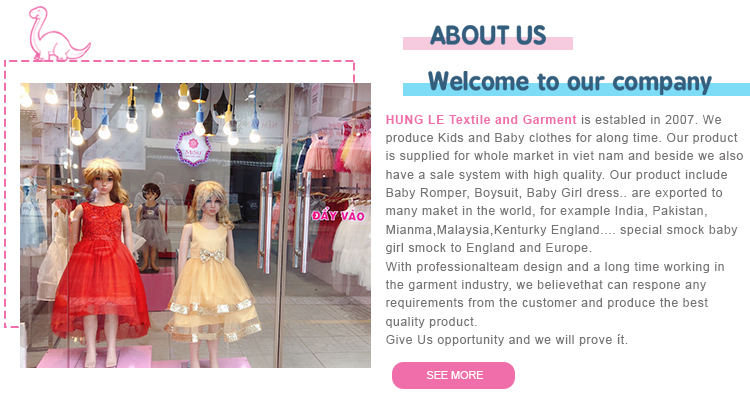Viewport: 750px width, 400px height.
Task: Click the blue highlight bar under Welcome heading
Action: pos(576,89)
